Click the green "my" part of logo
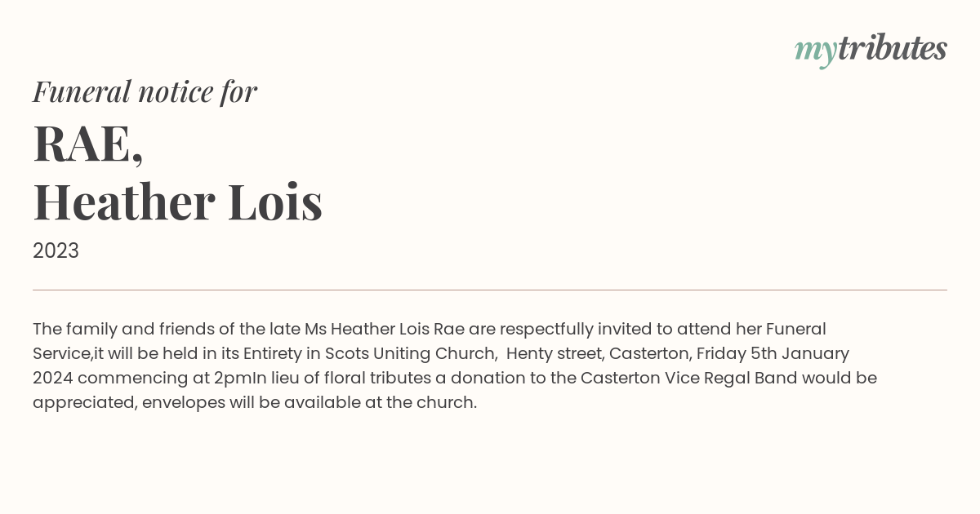Image resolution: width=980 pixels, height=514 pixels. point(815,51)
